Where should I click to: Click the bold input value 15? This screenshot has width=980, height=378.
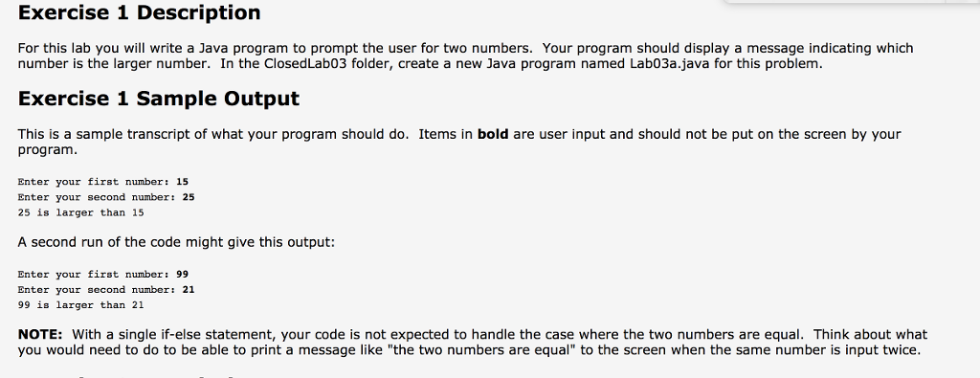[183, 182]
